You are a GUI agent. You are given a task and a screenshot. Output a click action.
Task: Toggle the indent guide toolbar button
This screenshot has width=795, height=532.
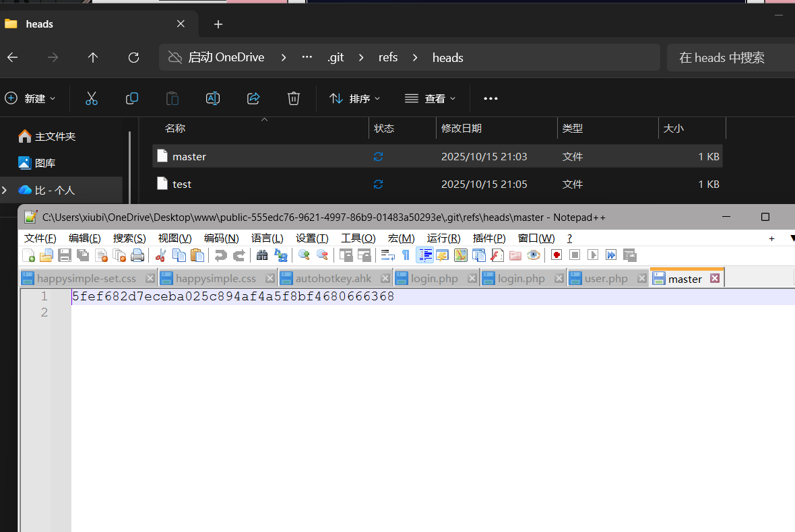coord(425,255)
